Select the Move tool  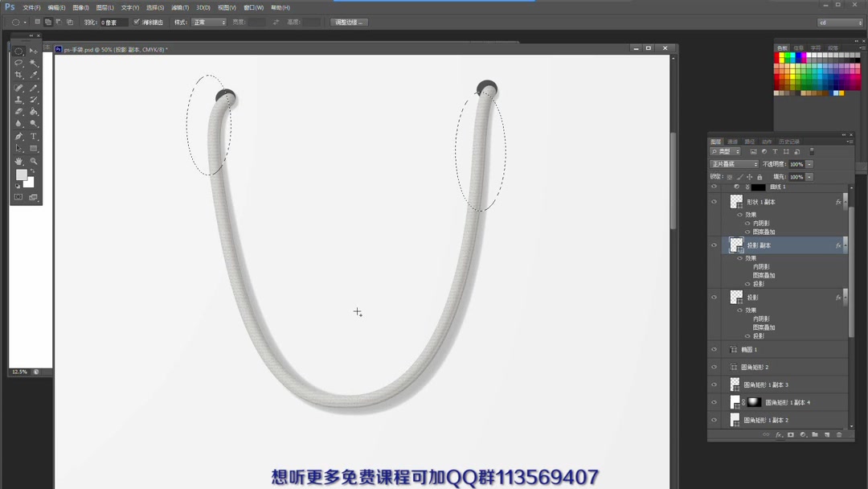click(33, 50)
